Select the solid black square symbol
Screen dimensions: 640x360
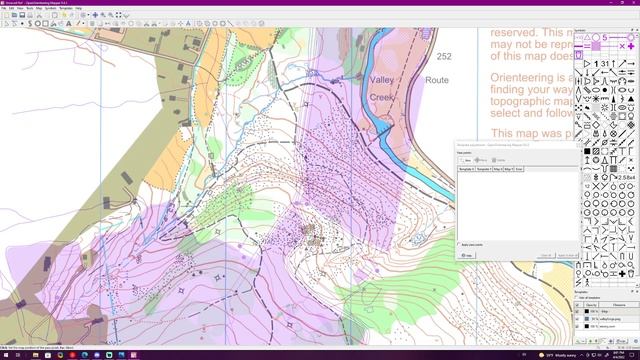[x=587, y=151]
